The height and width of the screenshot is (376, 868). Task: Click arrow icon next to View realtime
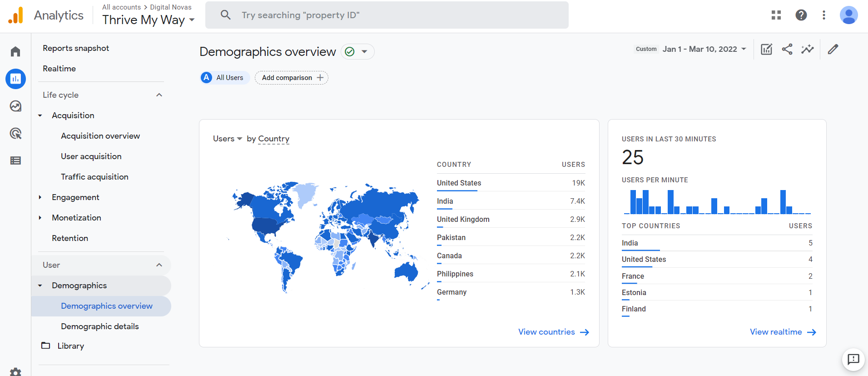[812, 332]
